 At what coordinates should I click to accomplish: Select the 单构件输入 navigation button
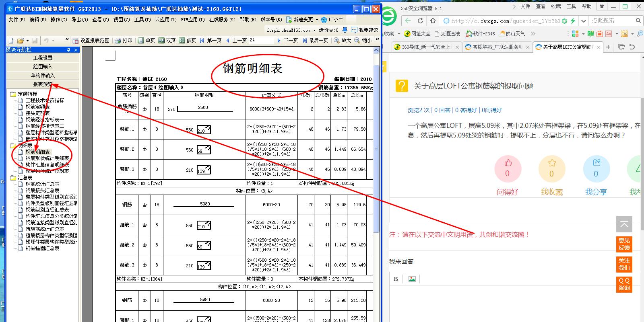pos(43,75)
